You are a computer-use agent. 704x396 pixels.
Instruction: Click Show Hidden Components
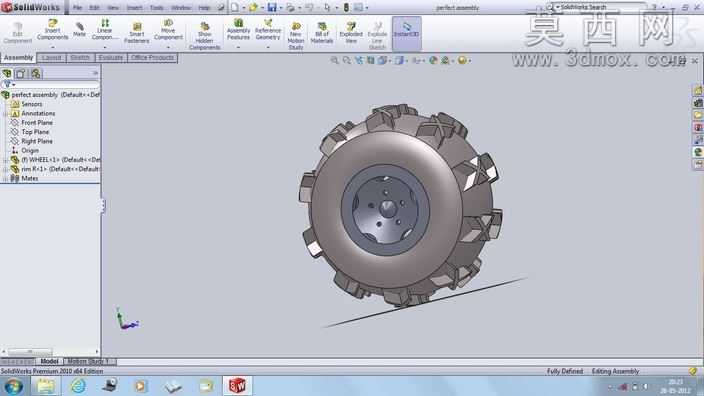coord(204,36)
